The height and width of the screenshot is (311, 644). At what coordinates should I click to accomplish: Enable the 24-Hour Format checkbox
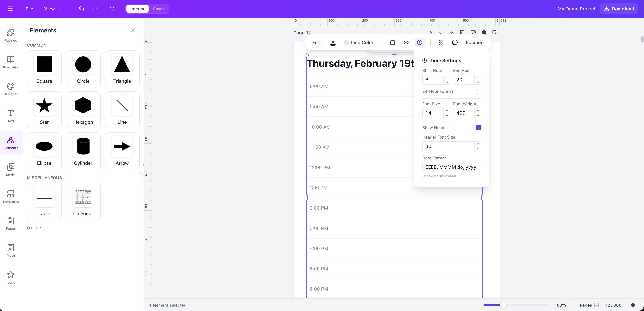coord(479,91)
